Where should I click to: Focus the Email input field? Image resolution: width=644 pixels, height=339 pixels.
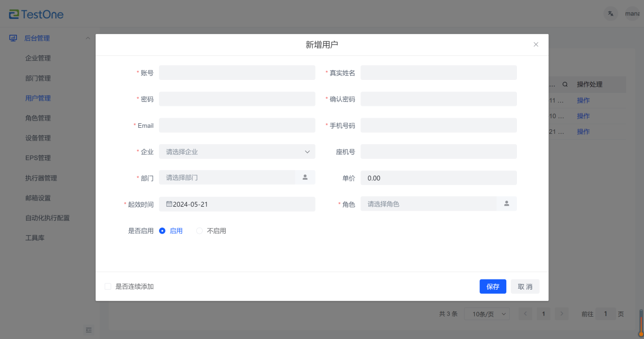237,125
